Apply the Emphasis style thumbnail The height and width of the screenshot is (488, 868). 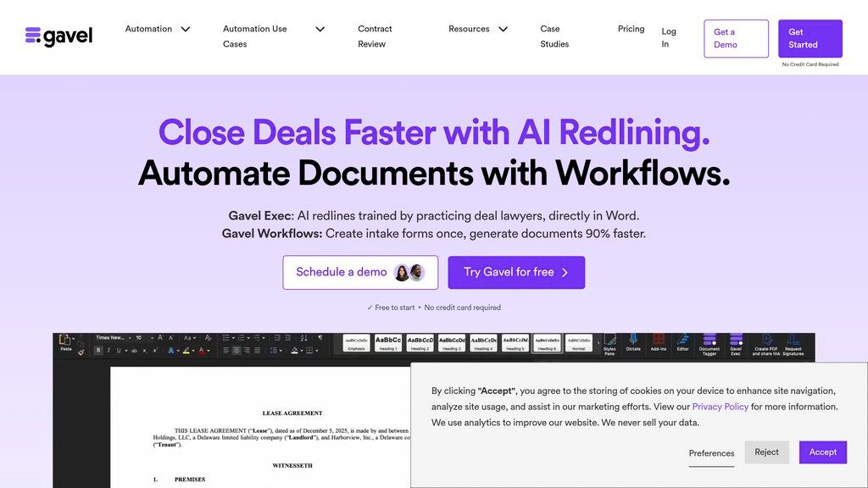(357, 343)
